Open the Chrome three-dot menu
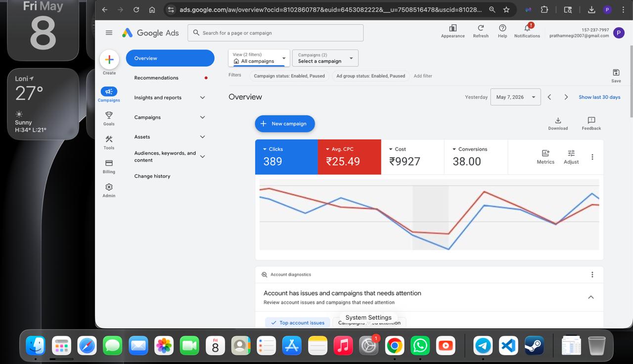 point(623,9)
